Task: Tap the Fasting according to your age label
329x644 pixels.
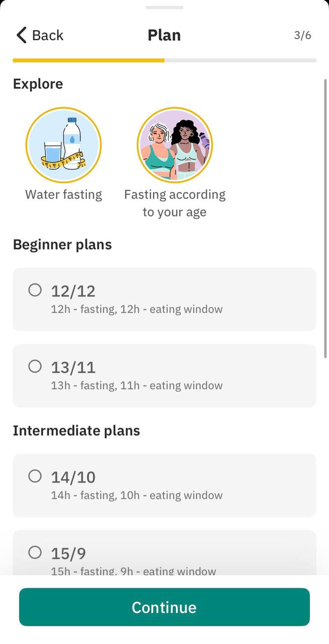Action: click(x=175, y=203)
